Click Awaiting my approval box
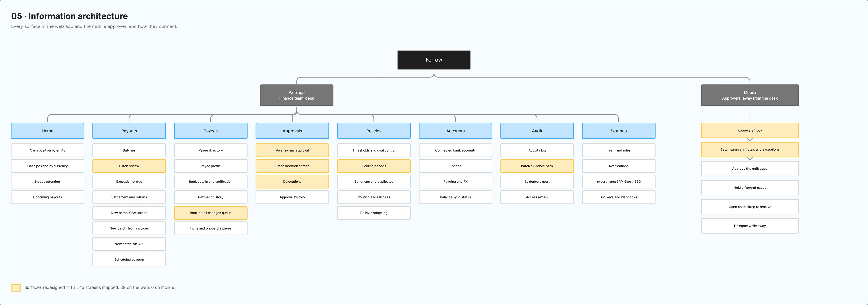 pyautogui.click(x=292, y=150)
